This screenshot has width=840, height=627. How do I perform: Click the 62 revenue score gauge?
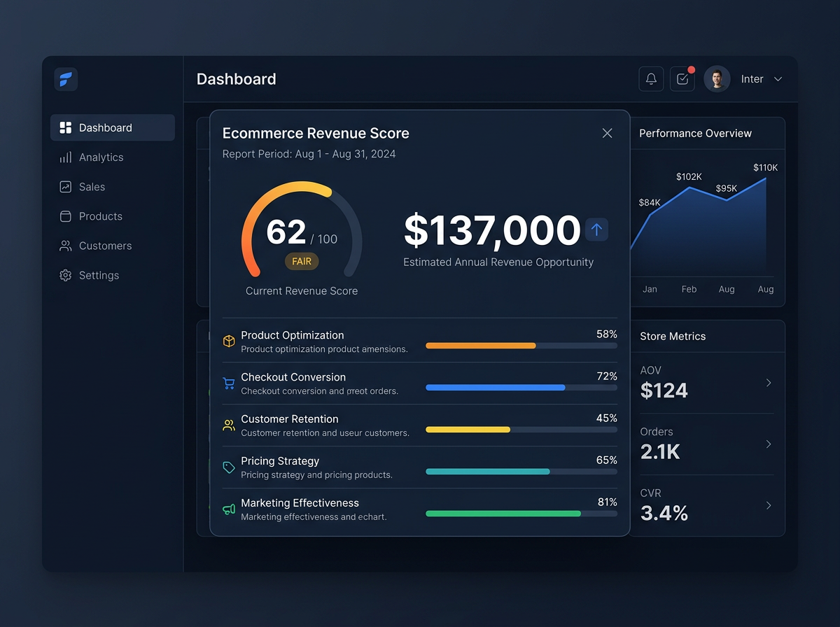(302, 231)
